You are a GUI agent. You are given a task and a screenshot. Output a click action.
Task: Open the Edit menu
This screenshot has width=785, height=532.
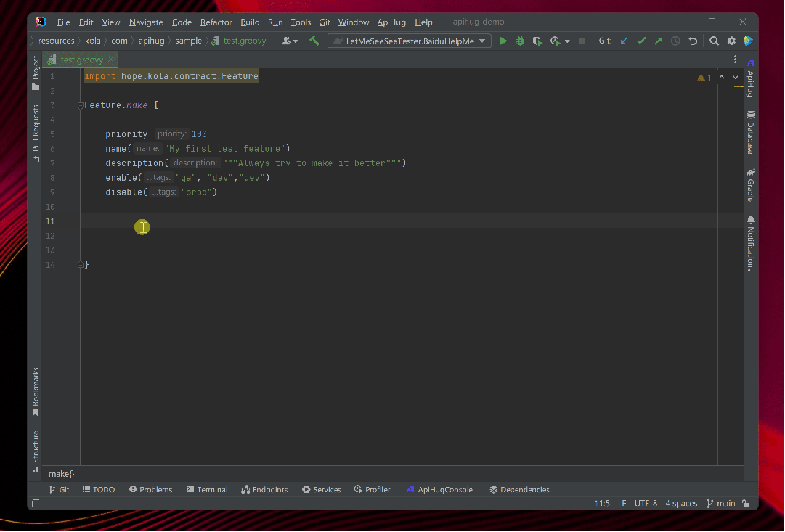click(x=86, y=22)
